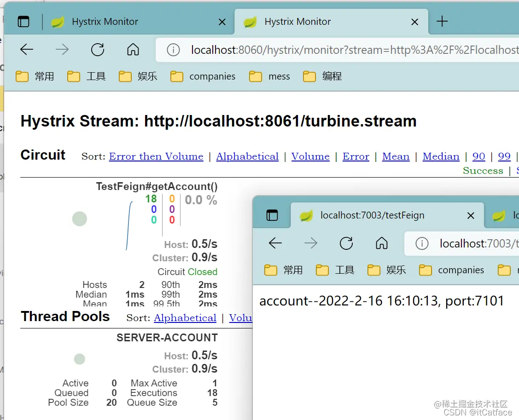Open 娱乐 bookmarks folder in testFeign window

pos(387,270)
